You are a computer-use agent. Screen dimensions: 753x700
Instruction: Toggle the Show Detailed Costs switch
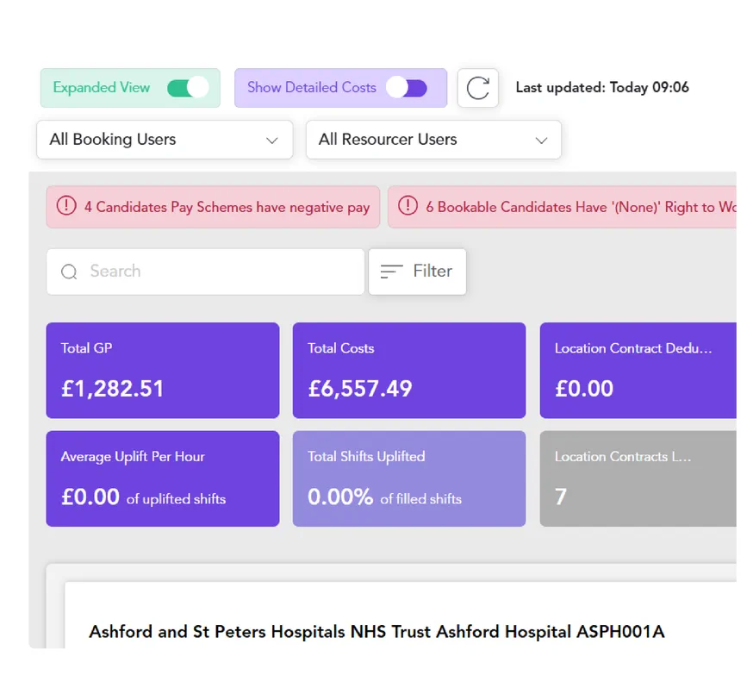407,88
